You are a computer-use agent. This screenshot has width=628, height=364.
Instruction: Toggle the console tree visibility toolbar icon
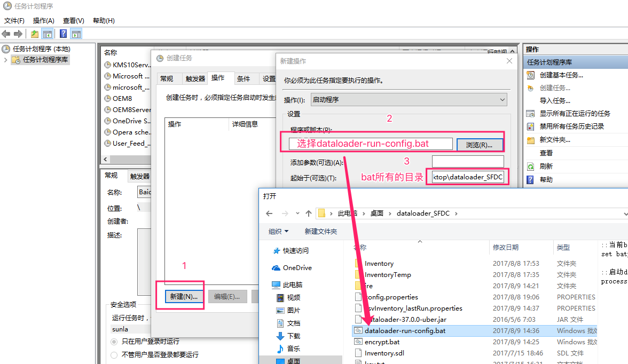click(46, 33)
